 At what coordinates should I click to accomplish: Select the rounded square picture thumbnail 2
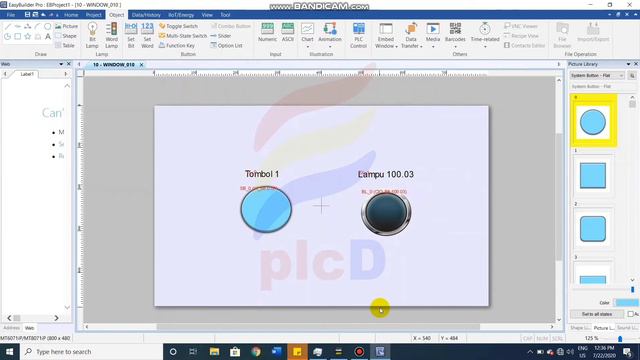pyautogui.click(x=593, y=229)
